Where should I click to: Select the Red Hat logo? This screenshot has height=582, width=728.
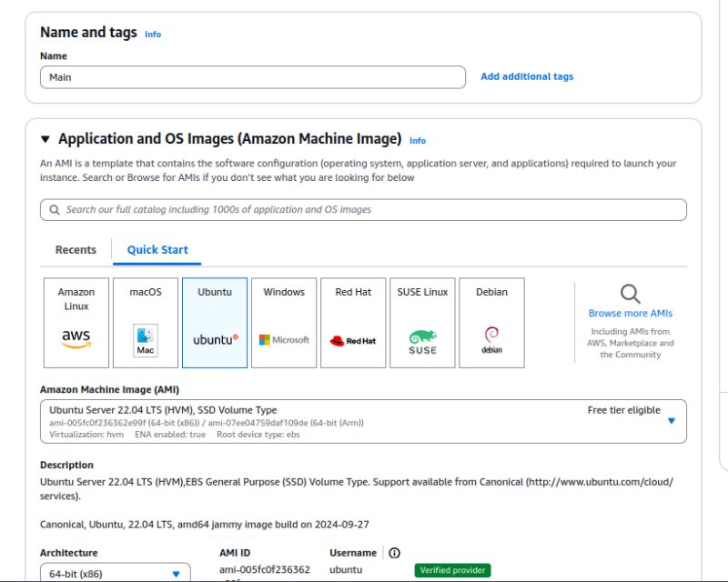[353, 337]
